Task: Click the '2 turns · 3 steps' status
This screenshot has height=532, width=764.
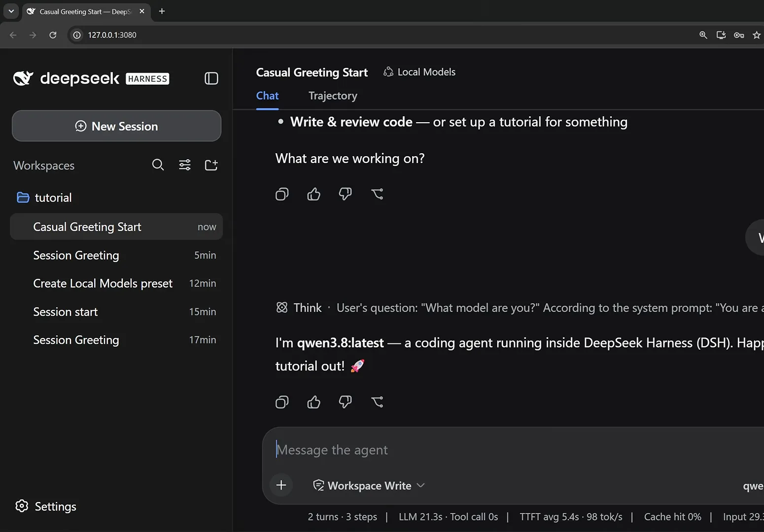Action: 343,517
